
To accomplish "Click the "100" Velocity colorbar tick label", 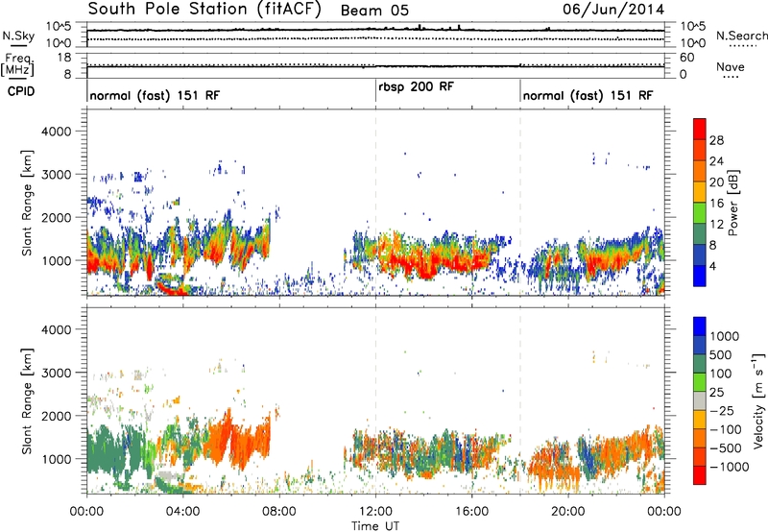I will [721, 374].
